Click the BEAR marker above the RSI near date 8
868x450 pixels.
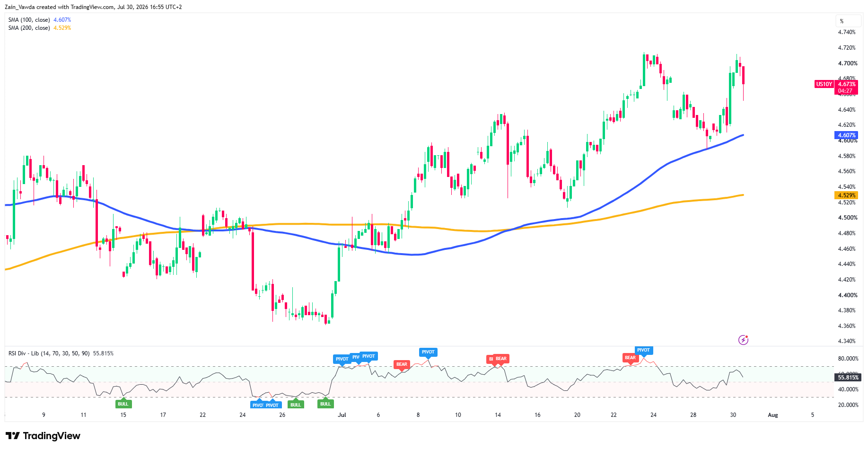(402, 364)
